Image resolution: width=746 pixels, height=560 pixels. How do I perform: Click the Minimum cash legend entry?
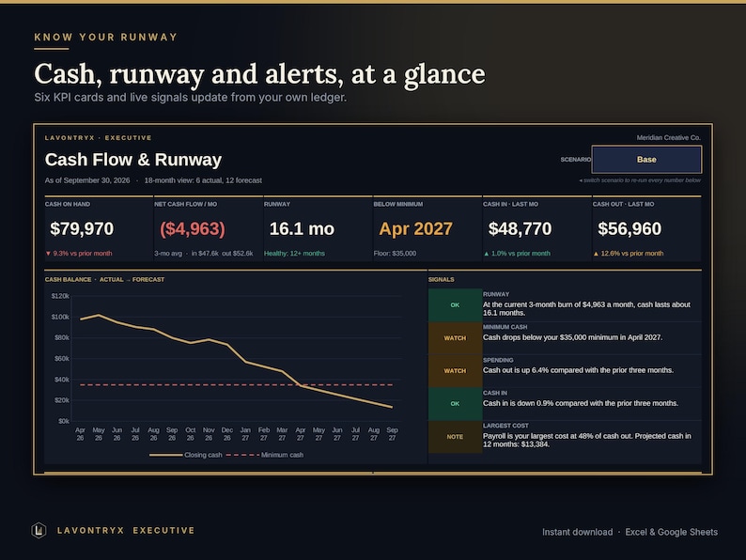(265, 455)
